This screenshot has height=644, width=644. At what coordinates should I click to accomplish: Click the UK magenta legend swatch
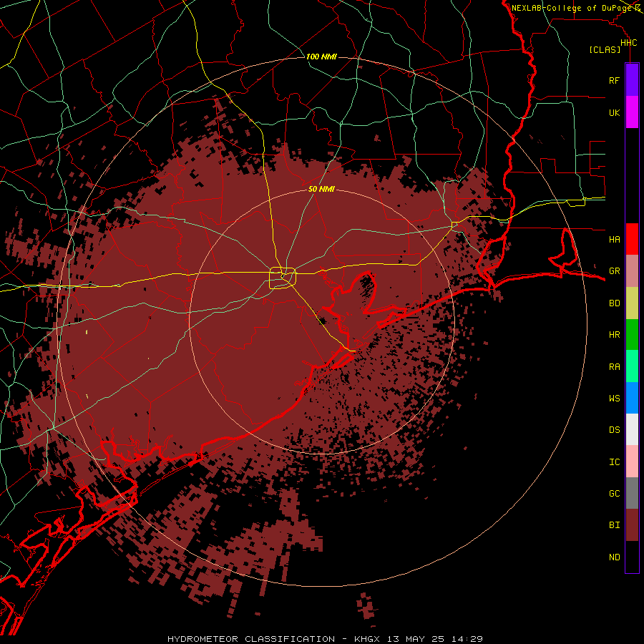pyautogui.click(x=632, y=112)
